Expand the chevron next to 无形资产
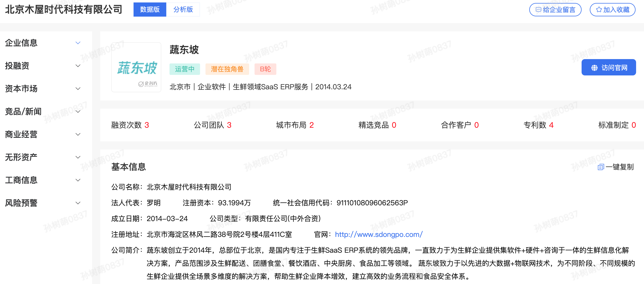 [78, 157]
